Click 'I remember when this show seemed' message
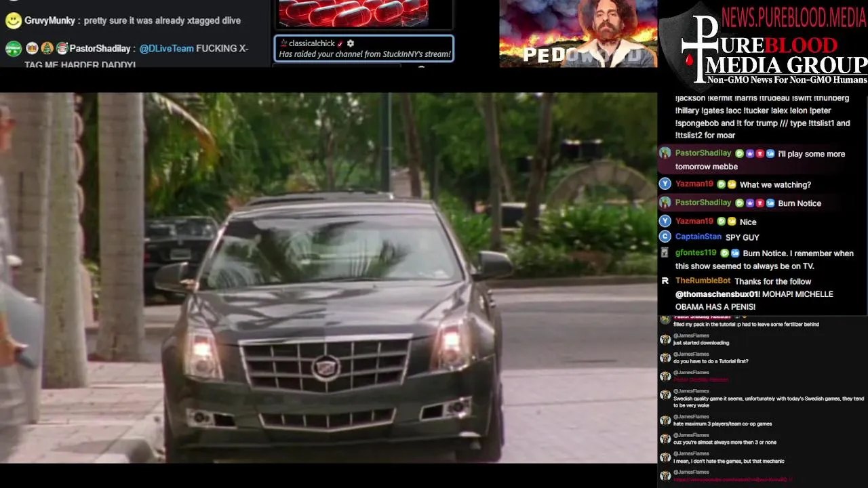The image size is (868, 488). click(764, 260)
